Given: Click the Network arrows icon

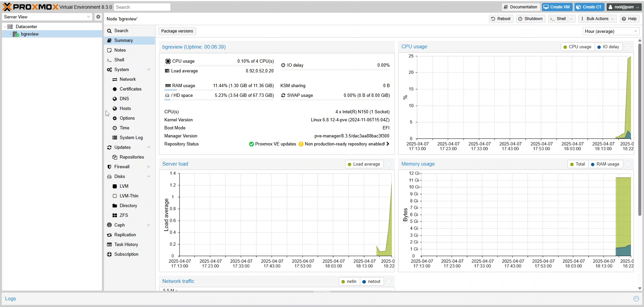Looking at the screenshot, I should tap(115, 79).
